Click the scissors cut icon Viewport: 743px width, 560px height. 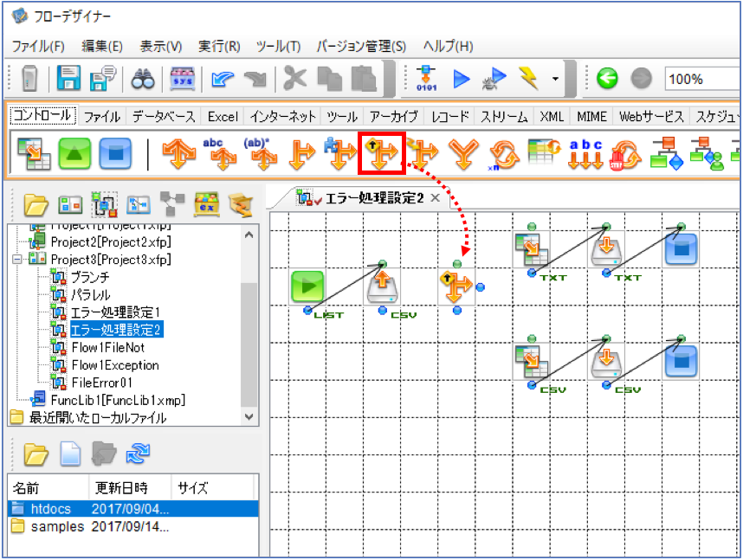pyautogui.click(x=294, y=78)
